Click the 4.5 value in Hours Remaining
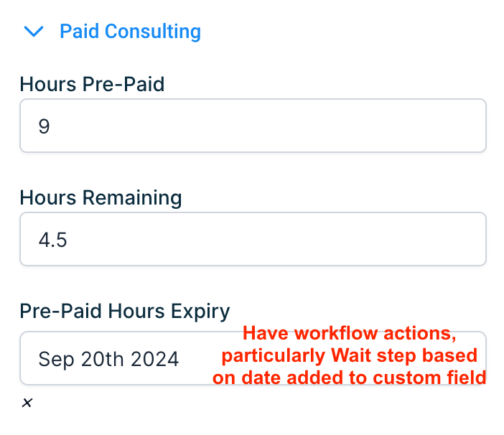 coord(52,240)
